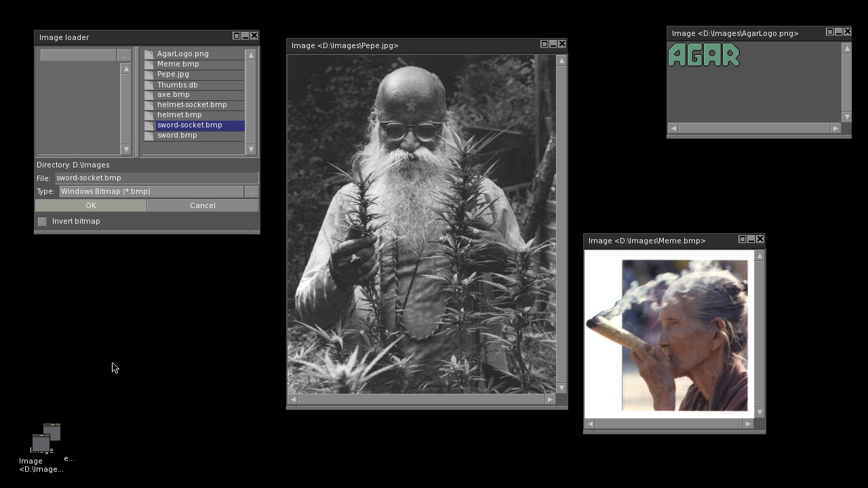Confirm with the OK button
This screenshot has width=868, height=488.
click(x=91, y=205)
